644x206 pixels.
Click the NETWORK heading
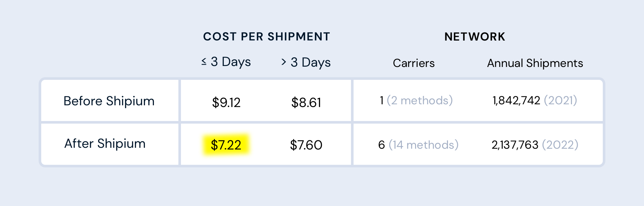tap(475, 37)
